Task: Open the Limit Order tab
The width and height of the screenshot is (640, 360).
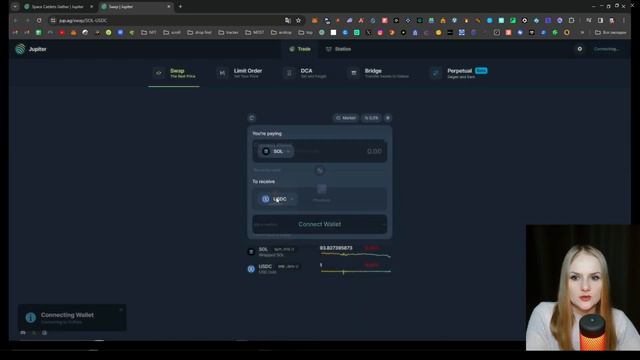Action: (240, 73)
